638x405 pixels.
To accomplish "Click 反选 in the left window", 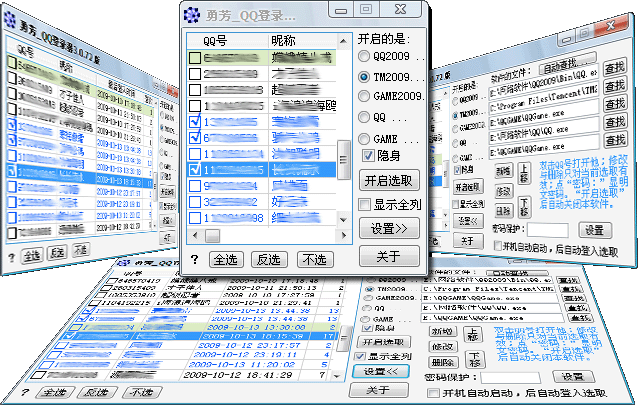I will (57, 252).
